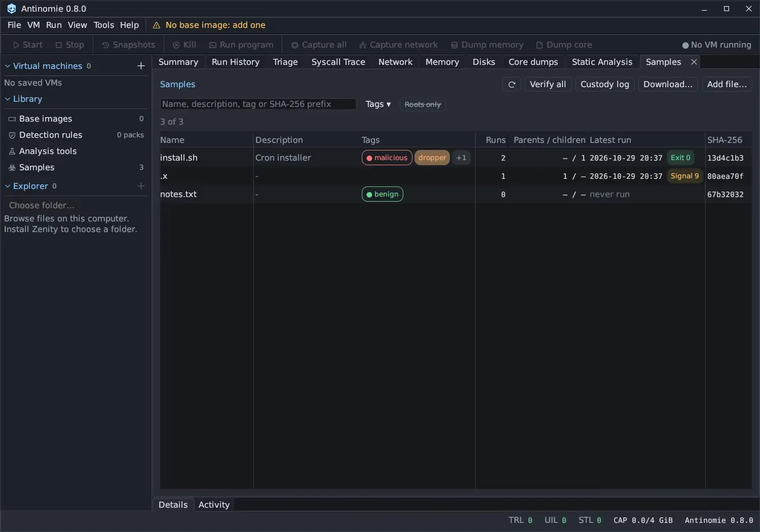Open Detection rules in the Library

click(76, 135)
